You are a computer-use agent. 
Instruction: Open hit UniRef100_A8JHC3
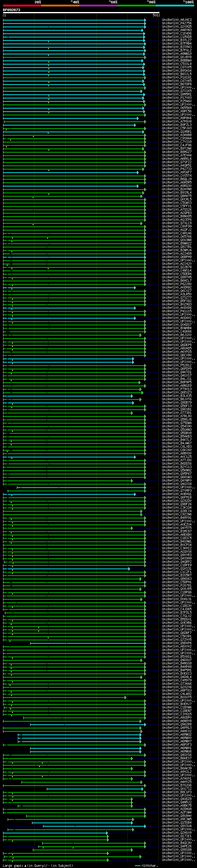[x=177, y=20]
